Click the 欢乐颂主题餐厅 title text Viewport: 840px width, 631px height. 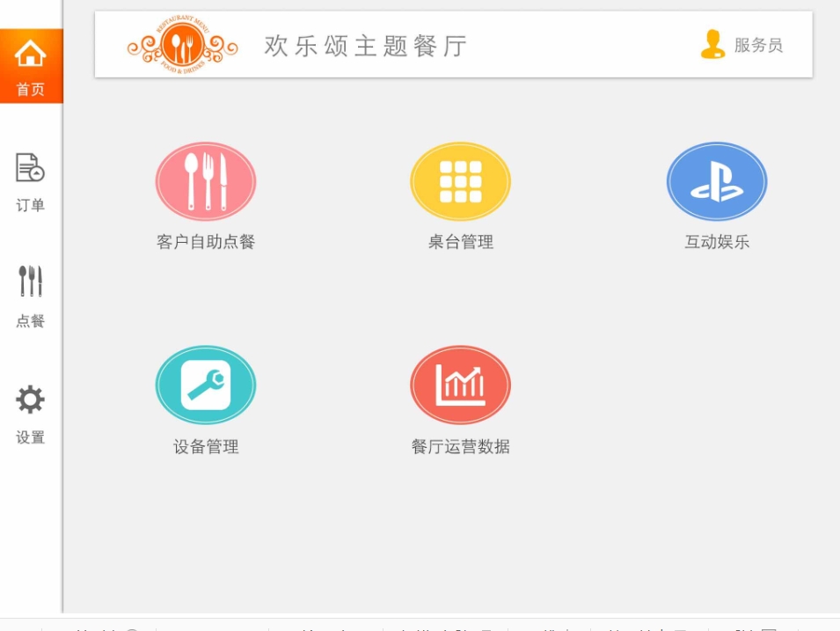(x=366, y=46)
